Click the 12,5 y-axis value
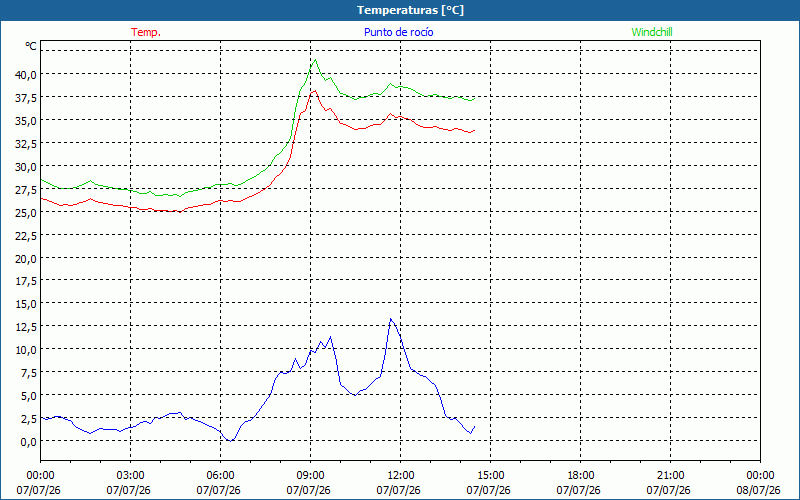 pos(26,327)
